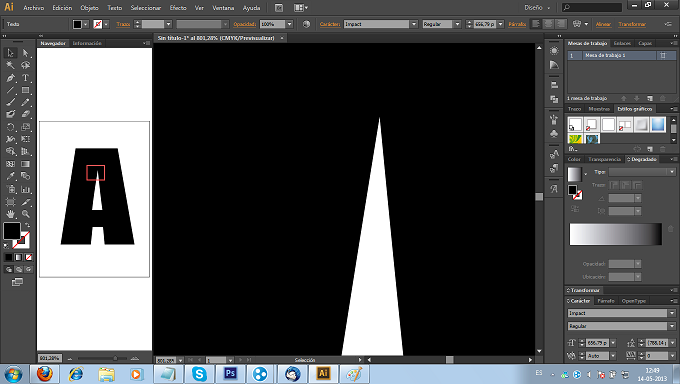Select the Rotate tool

click(x=10, y=127)
